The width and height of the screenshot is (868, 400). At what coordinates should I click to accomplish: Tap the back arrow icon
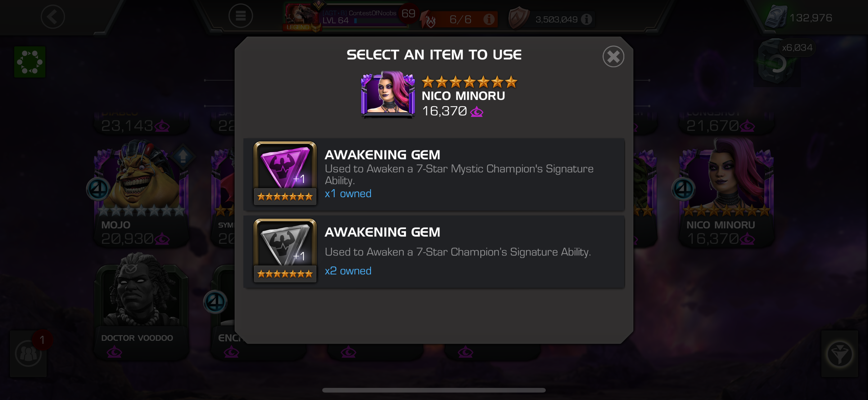52,16
